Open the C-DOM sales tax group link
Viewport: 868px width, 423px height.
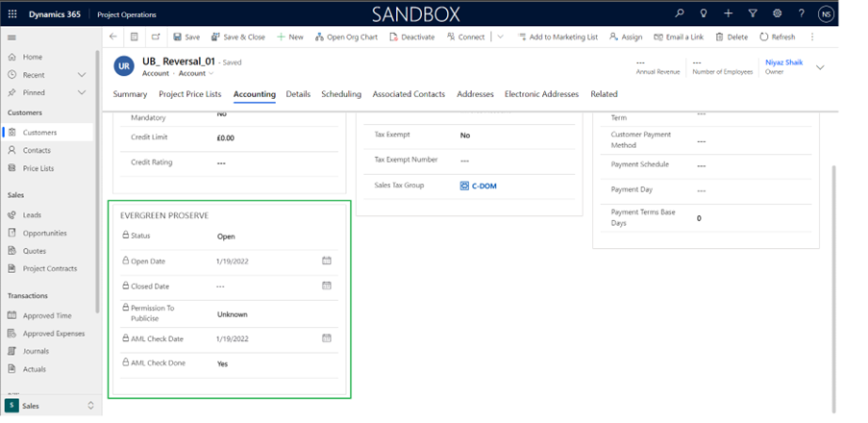coord(479,187)
